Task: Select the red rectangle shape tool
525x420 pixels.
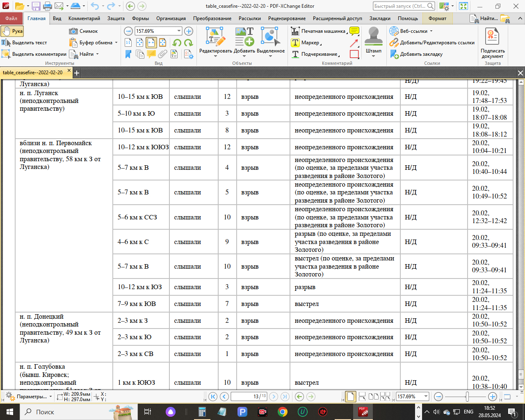Action: point(354,54)
